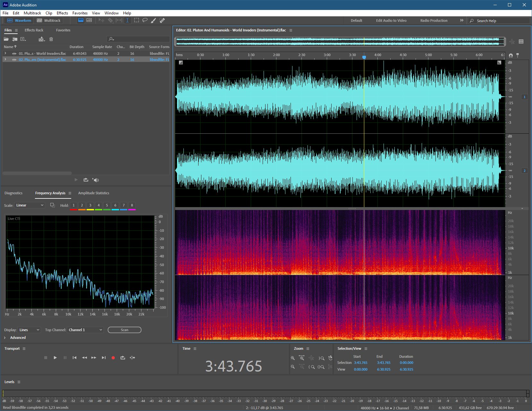Switch to Multitrack editor view
The image size is (532, 411).
tap(49, 21)
